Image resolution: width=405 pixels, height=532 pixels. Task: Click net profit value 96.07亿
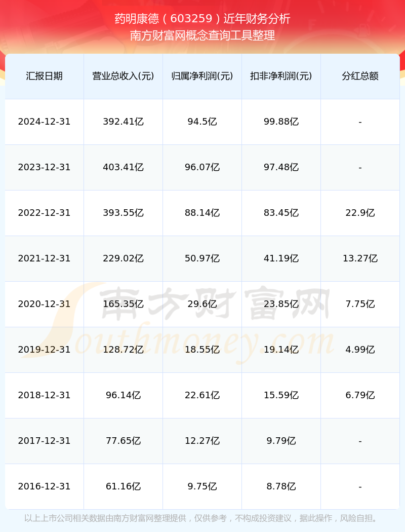click(x=202, y=167)
